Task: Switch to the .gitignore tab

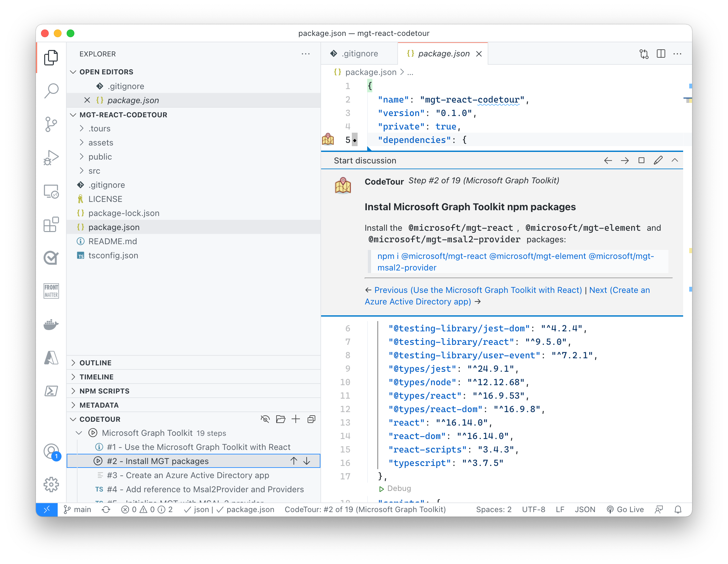Action: click(x=359, y=53)
